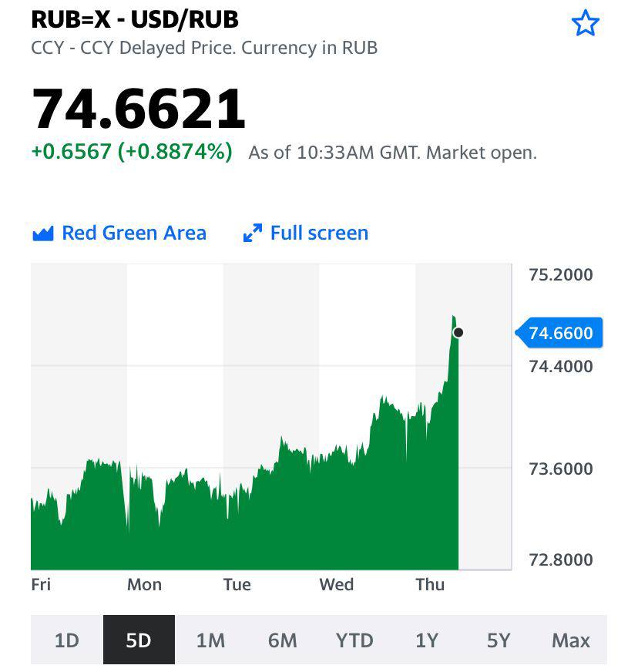Click the 74.4000 y-axis label
The width and height of the screenshot is (638, 672).
tap(560, 366)
